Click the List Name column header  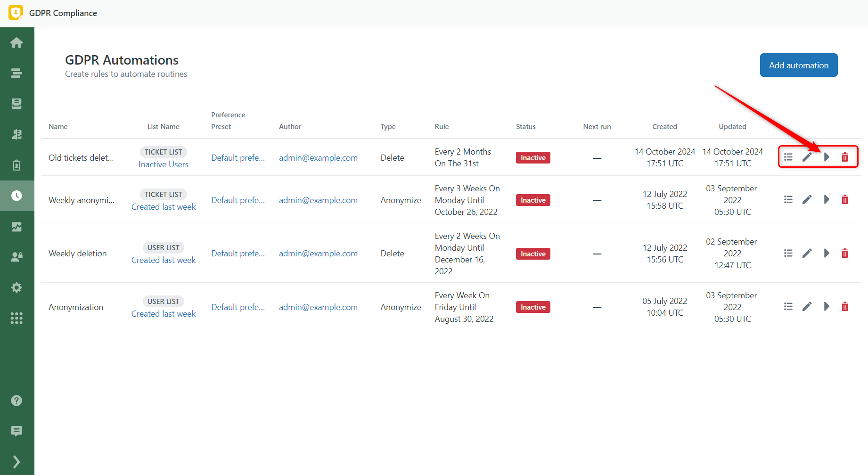(164, 127)
